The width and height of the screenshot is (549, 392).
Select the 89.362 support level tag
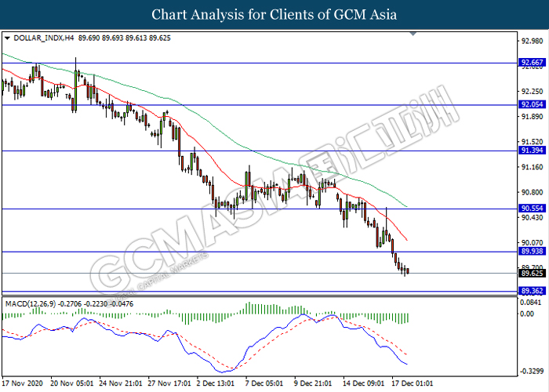(x=532, y=291)
